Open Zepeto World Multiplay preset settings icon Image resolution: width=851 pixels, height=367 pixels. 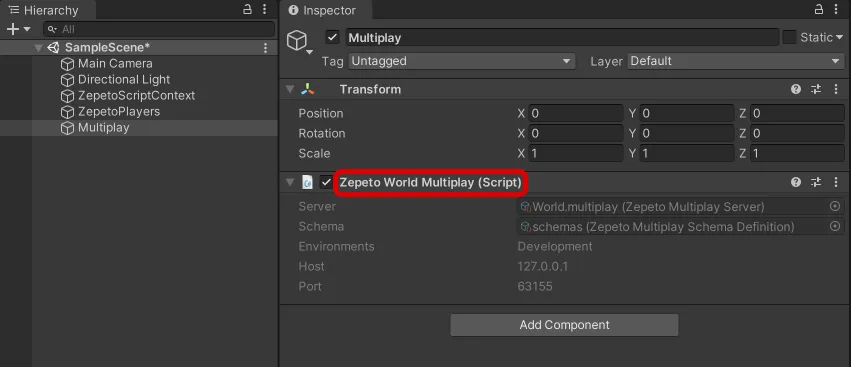[x=816, y=182]
